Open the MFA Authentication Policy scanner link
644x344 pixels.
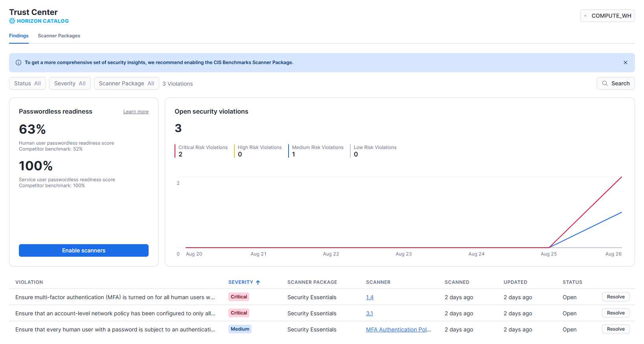[x=398, y=329]
